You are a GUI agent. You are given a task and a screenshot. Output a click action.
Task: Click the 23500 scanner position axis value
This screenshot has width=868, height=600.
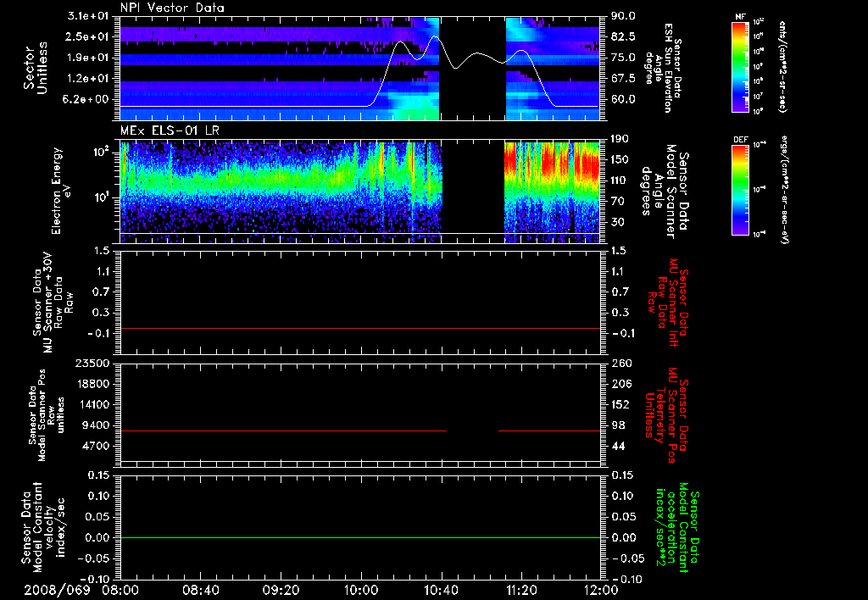click(93, 364)
